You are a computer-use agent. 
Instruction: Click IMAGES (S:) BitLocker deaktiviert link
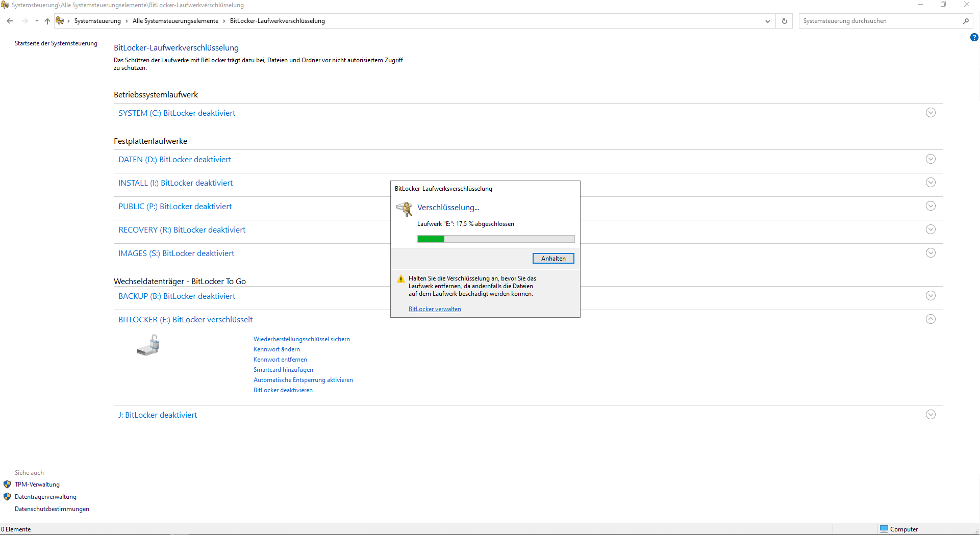pos(176,253)
